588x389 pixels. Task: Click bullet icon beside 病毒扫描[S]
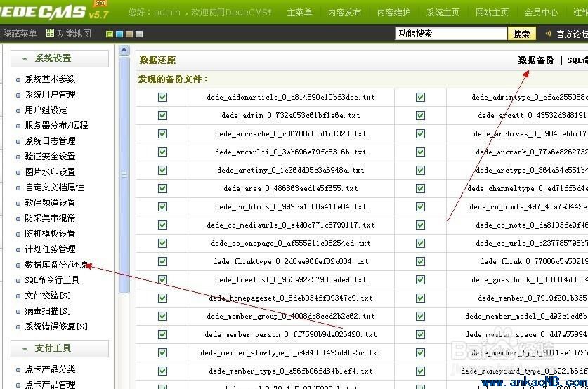pyautogui.click(x=19, y=311)
